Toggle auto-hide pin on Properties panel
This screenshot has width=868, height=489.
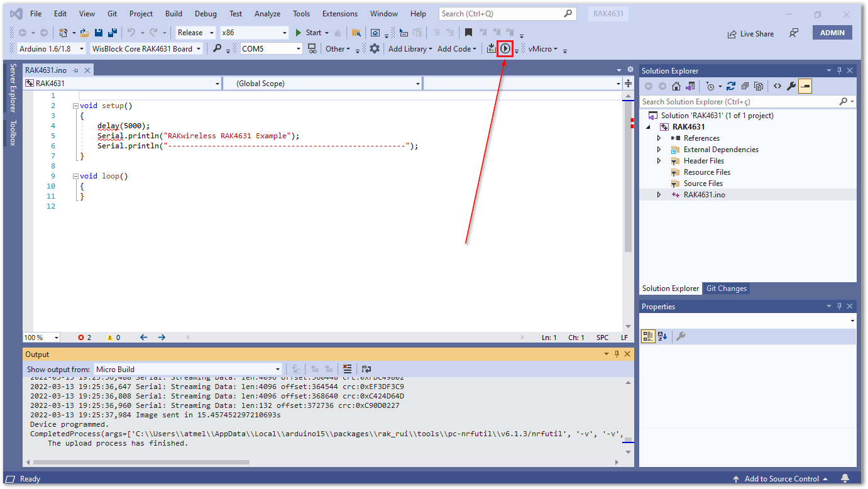point(839,306)
